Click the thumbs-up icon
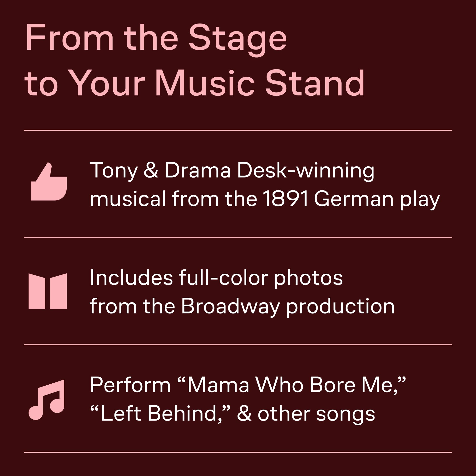 [49, 182]
